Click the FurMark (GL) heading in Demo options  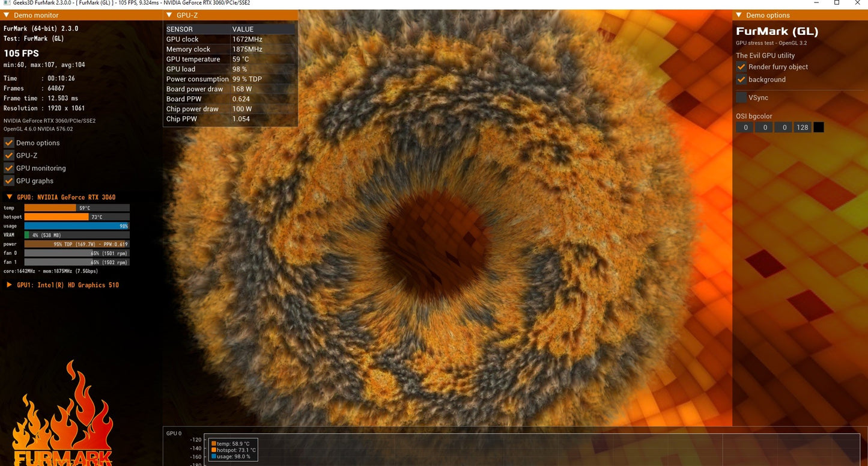[x=777, y=31]
